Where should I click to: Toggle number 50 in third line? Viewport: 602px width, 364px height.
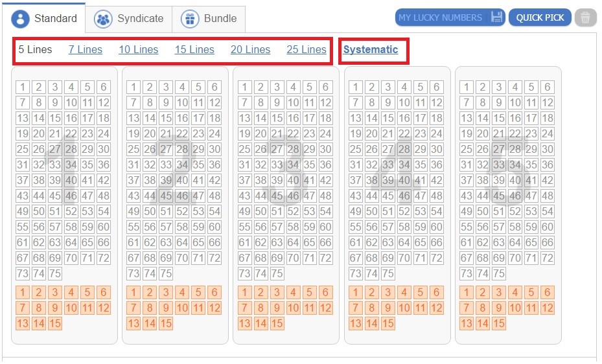pos(260,211)
